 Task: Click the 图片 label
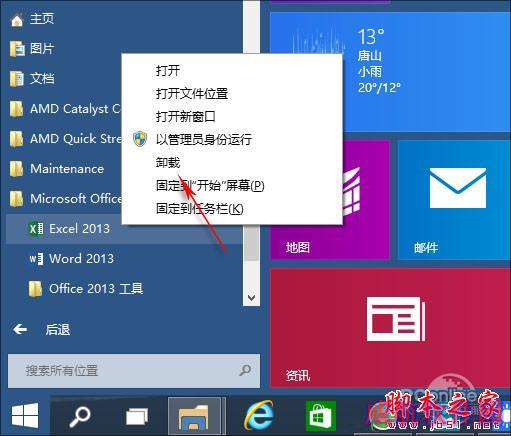point(42,49)
